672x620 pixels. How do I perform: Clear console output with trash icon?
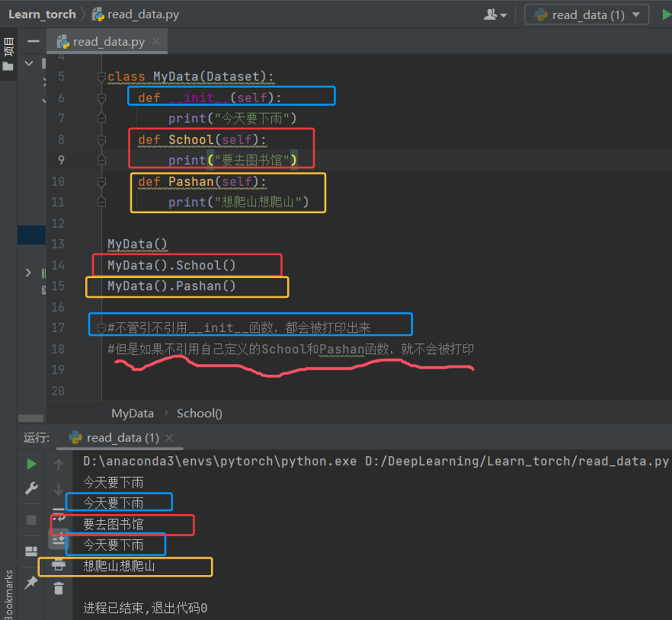click(58, 589)
